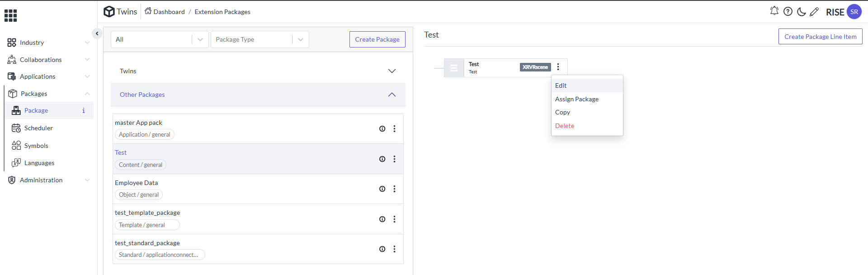This screenshot has height=275, width=868.
Task: Click the 'Application / general' tag
Action: [145, 134]
